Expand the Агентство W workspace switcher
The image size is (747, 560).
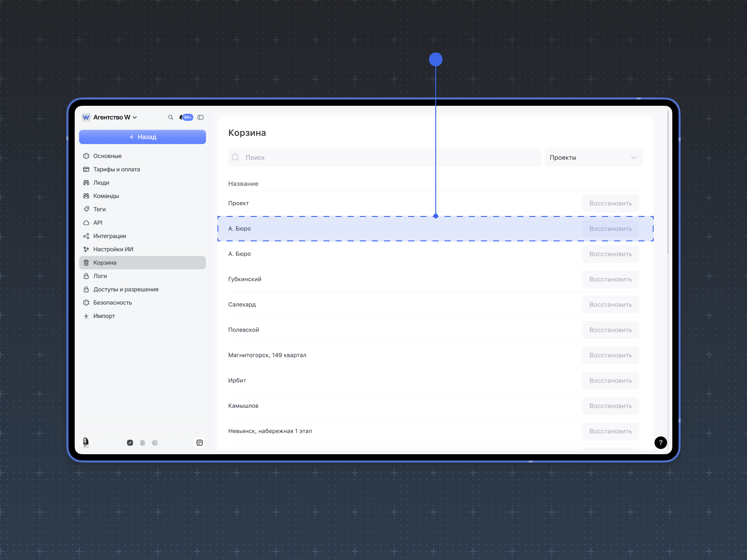pyautogui.click(x=115, y=117)
